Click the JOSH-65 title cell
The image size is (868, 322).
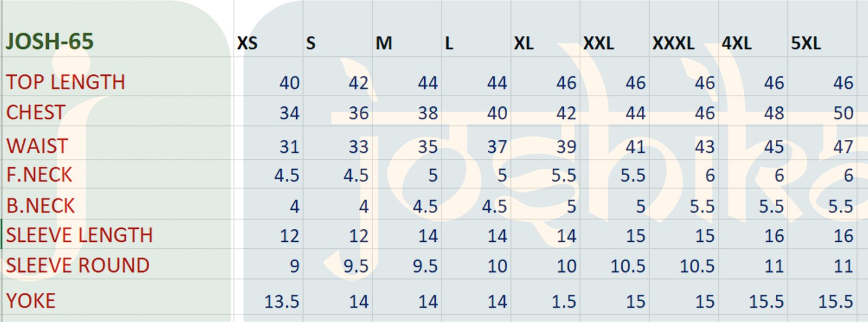tap(50, 42)
